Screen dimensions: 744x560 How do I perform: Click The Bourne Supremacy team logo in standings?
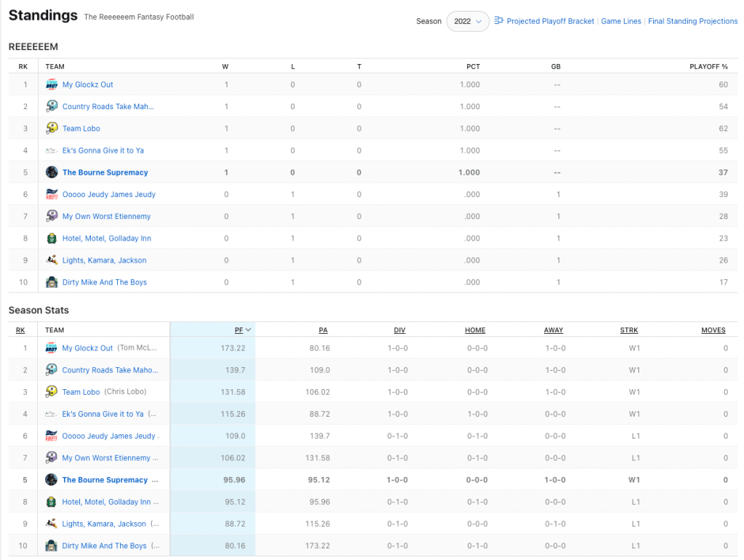[52, 172]
